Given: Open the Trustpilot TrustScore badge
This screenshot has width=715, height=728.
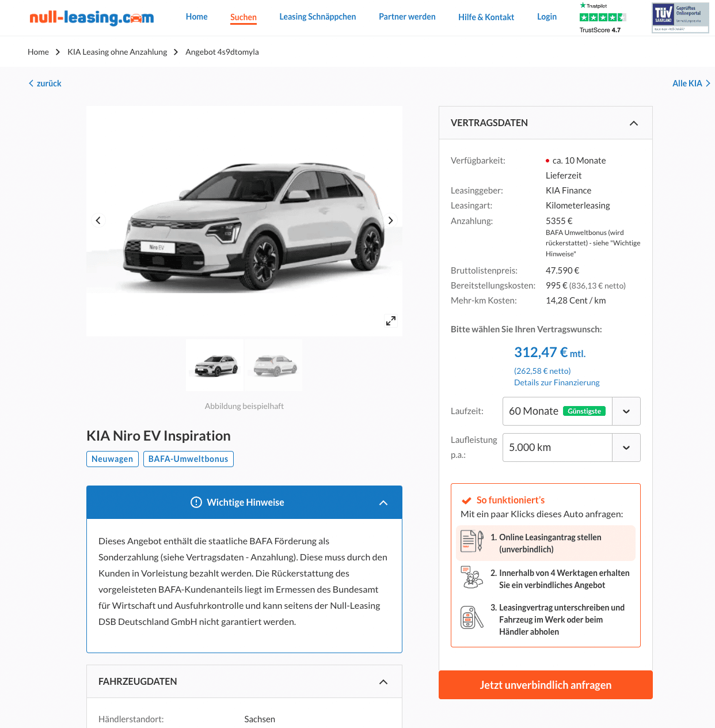Looking at the screenshot, I should pyautogui.click(x=602, y=18).
